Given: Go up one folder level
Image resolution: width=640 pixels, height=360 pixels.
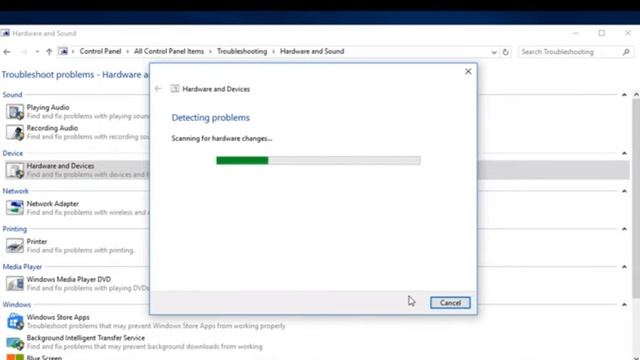Looking at the screenshot, I should tap(49, 52).
